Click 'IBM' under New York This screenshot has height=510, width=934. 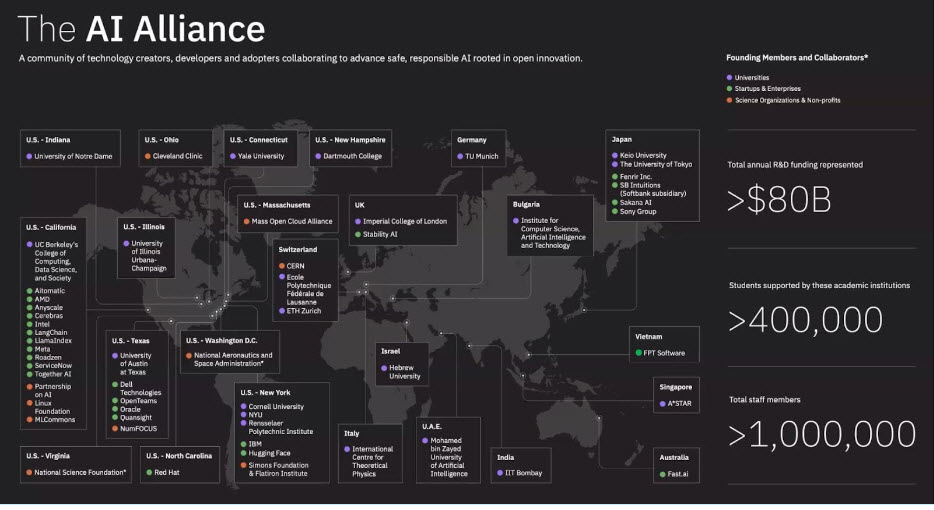coord(255,444)
